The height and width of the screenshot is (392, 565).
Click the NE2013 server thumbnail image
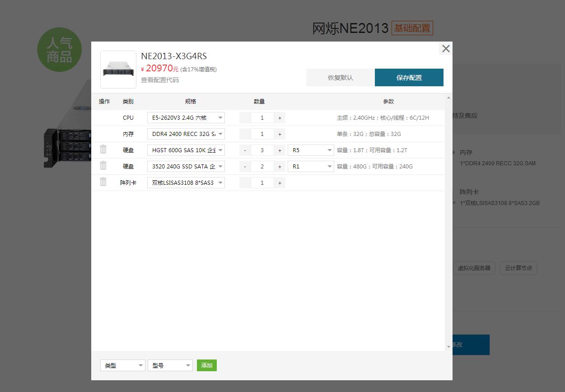point(118,70)
